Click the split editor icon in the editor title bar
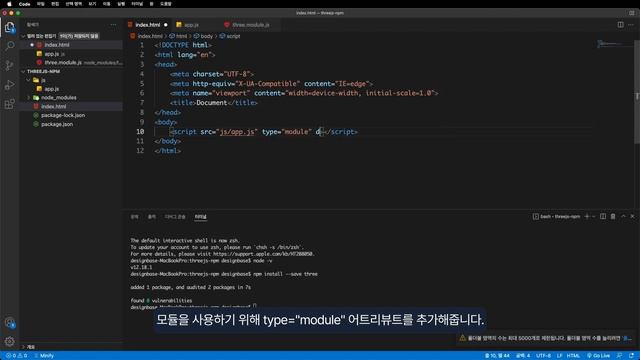The width and height of the screenshot is (640, 360). (x=620, y=25)
